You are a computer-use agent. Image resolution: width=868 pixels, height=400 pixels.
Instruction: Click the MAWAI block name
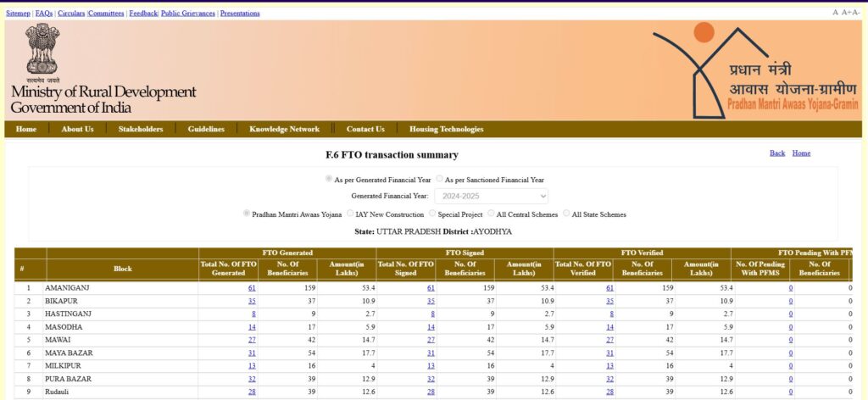pyautogui.click(x=58, y=340)
